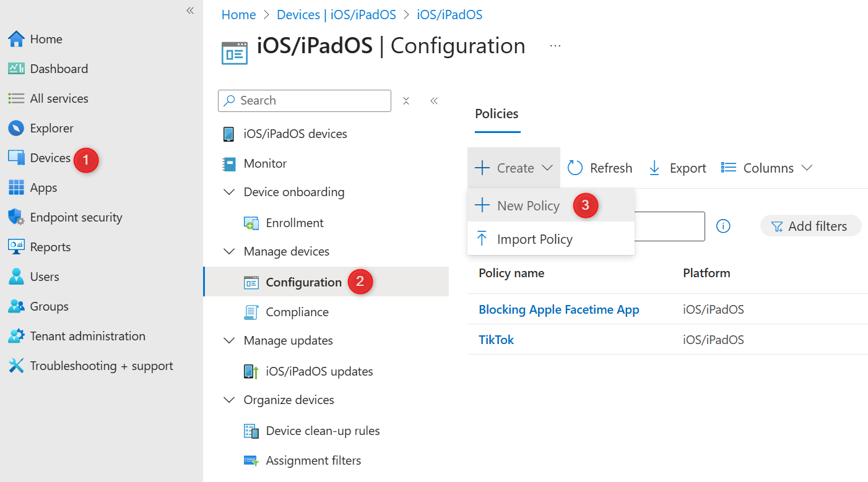The image size is (868, 482).
Task: Select the Devices icon in left navigation
Action: coord(17,158)
